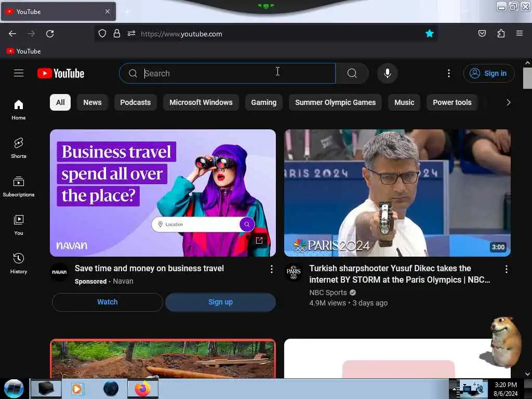Open a new tab with plus button
The height and width of the screenshot is (399, 532).
tap(127, 11)
